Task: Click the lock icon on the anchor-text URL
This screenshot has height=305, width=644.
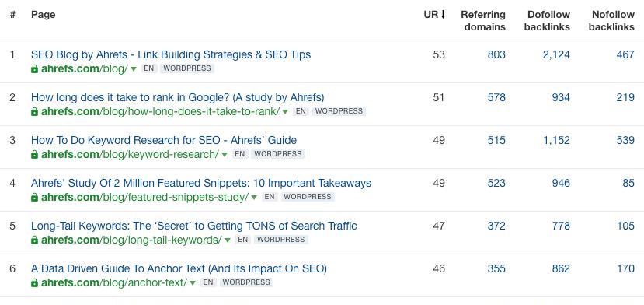Action: (34, 282)
